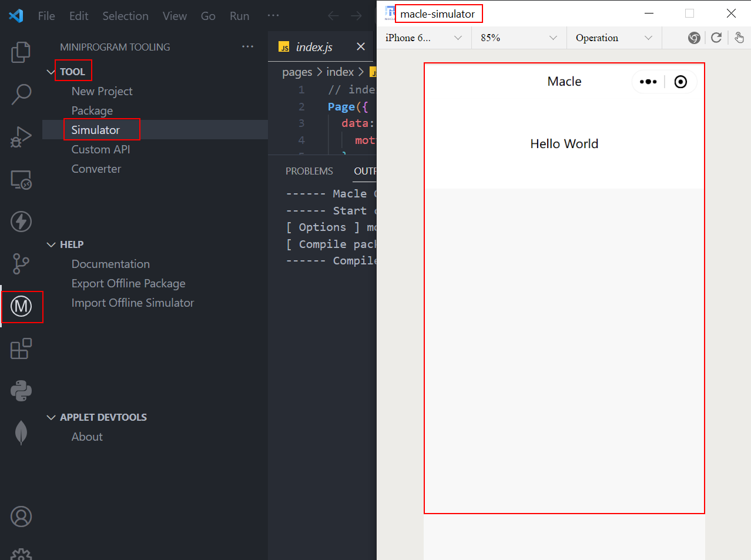Viewport: 751px width, 560px height.
Task: Open the Operation mode dropdown
Action: [613, 38]
